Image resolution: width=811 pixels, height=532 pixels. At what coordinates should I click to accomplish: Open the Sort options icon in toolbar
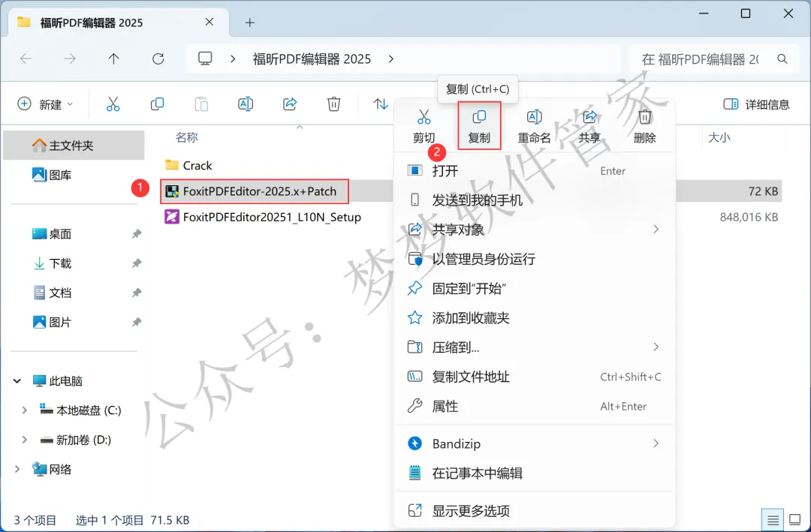point(381,104)
